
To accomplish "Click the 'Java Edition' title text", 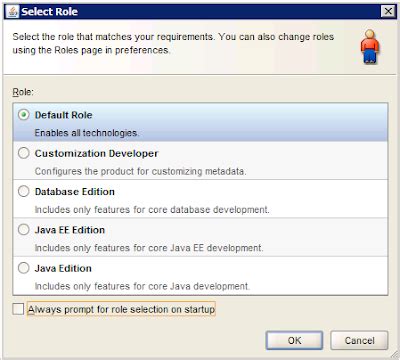I will pyautogui.click(x=63, y=268).
